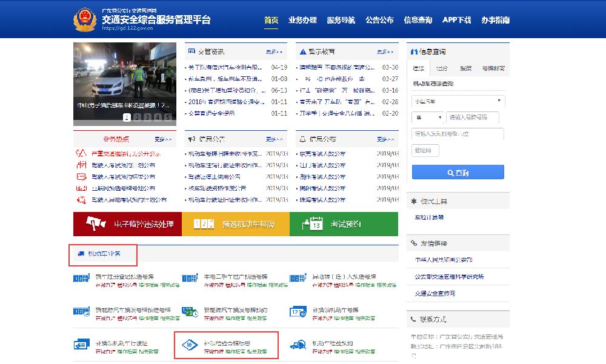606x364 pixels.
Task: Go to carousel slide 2
Action: click(137, 117)
